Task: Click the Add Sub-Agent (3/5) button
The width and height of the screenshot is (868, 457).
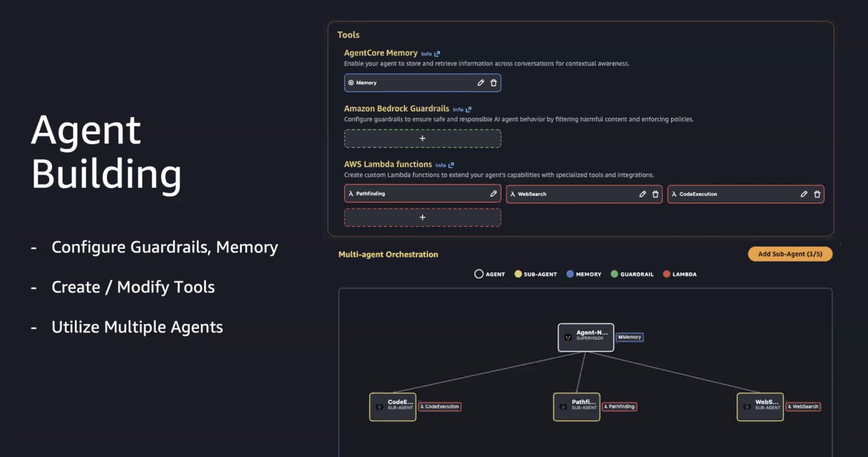Action: (790, 254)
